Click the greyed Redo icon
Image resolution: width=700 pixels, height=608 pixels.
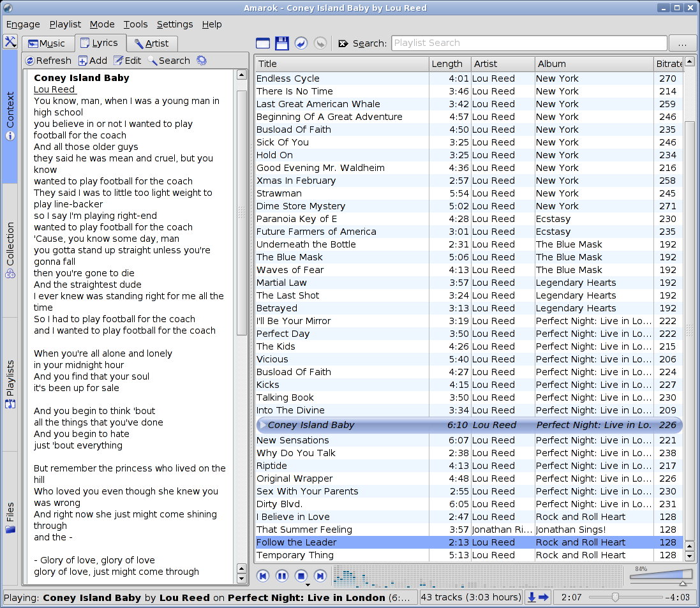(320, 43)
